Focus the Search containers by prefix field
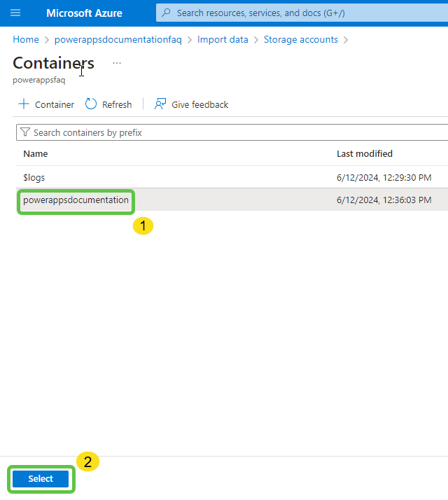This screenshot has height=500, width=448. (231, 132)
